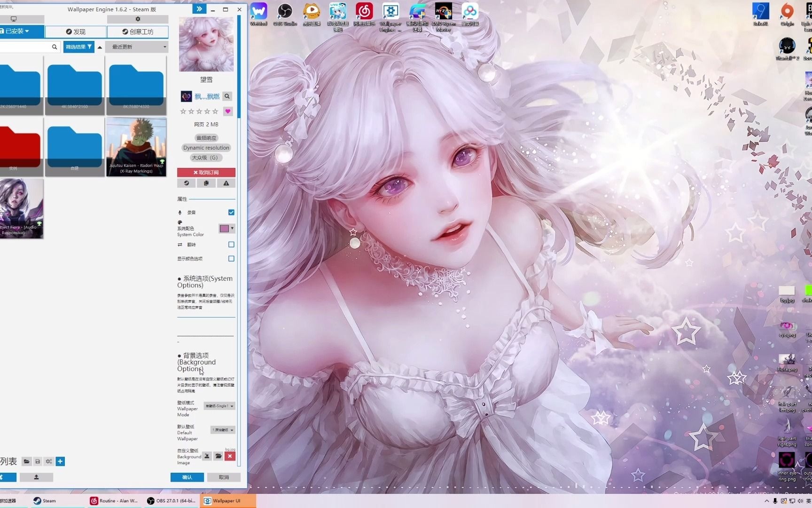Favorite the wallpaper with the pink heart
Image resolution: width=812 pixels, height=508 pixels.
(228, 111)
